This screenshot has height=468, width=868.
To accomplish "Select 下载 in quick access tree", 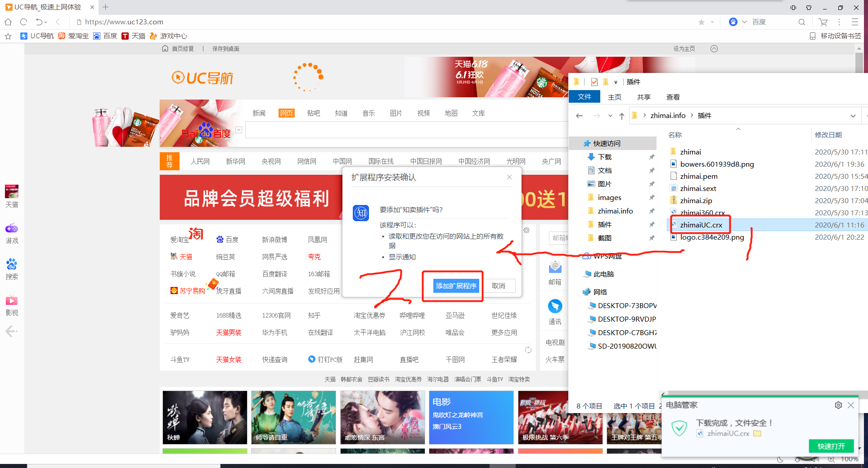I will (x=604, y=157).
